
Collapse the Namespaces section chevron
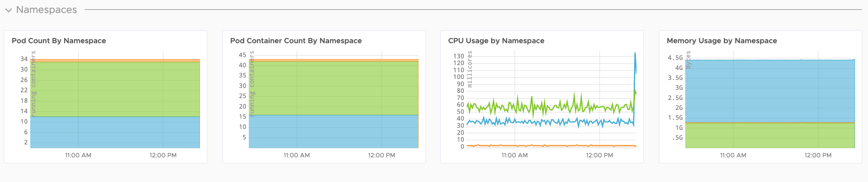point(9,10)
